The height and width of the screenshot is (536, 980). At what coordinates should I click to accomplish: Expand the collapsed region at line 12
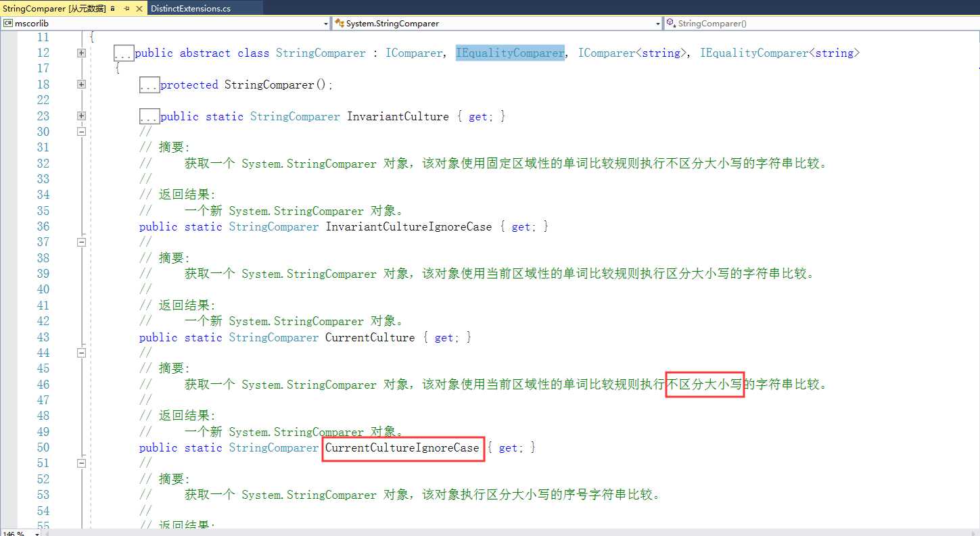pos(81,53)
